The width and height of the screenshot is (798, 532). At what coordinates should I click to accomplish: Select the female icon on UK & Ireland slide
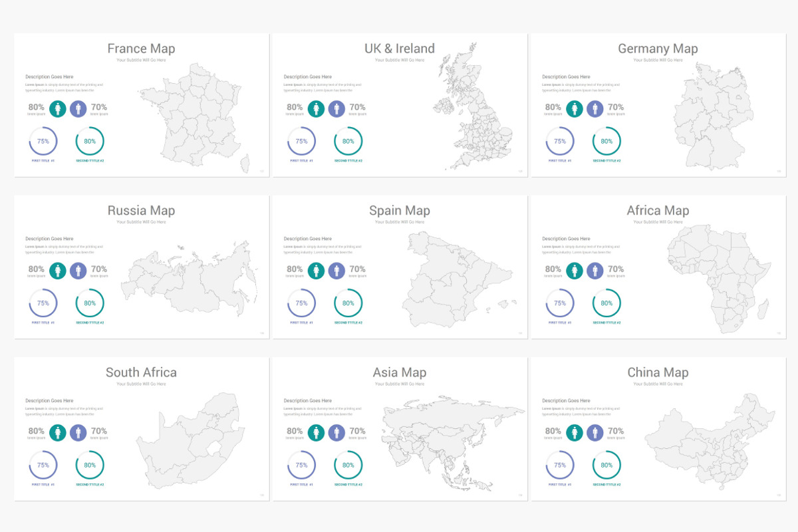(316, 108)
